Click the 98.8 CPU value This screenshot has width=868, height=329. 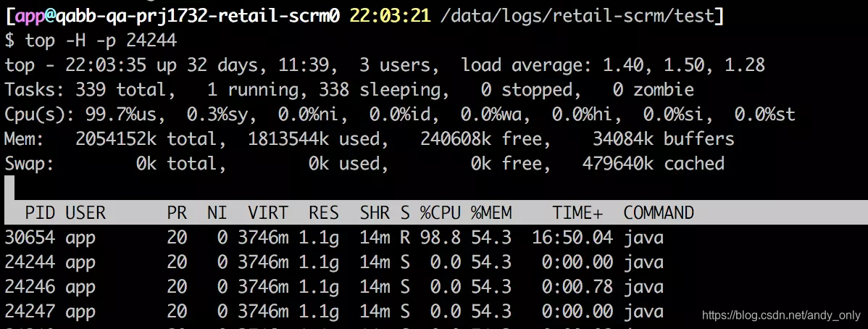pos(440,238)
